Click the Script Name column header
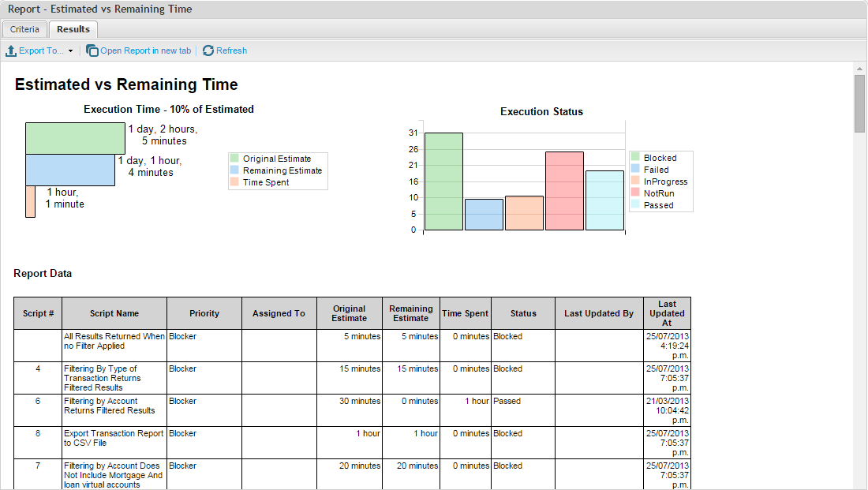 coord(114,313)
